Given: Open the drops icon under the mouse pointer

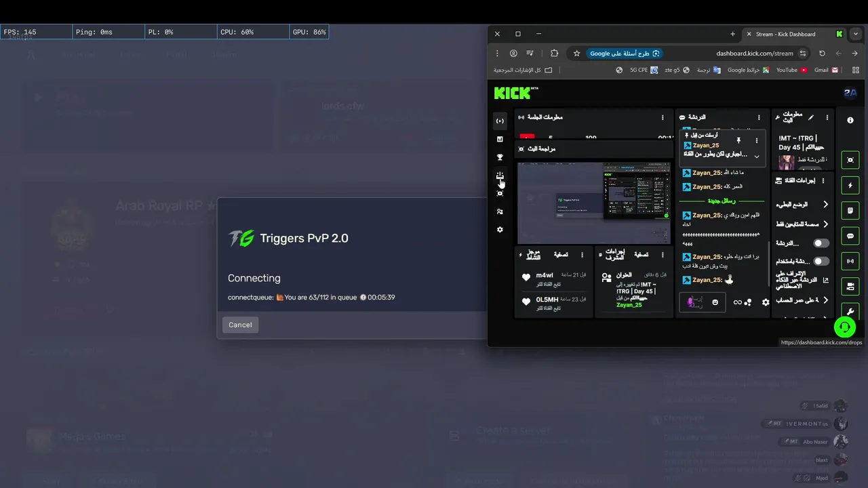Looking at the screenshot, I should tap(500, 176).
